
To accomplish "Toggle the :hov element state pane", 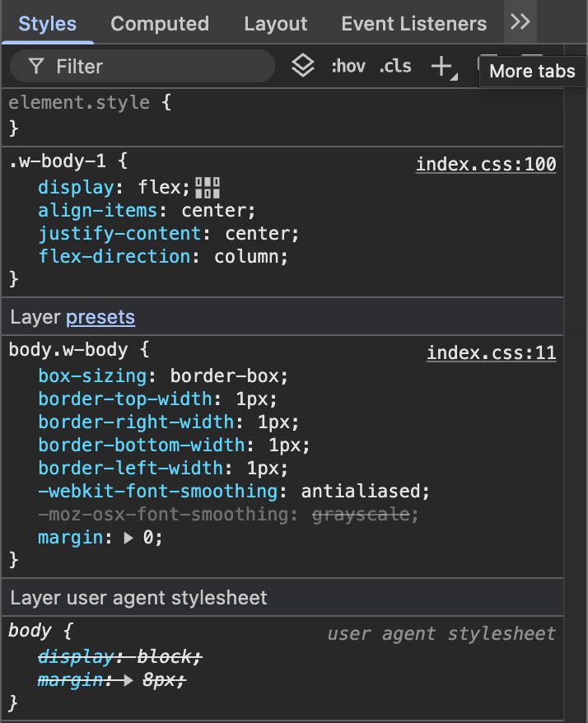I will coord(349,66).
